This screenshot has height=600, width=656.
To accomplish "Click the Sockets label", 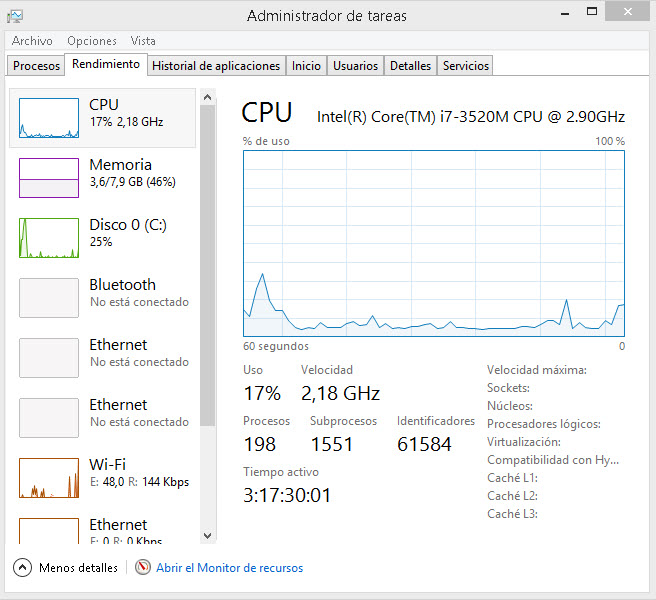I will click(508, 388).
